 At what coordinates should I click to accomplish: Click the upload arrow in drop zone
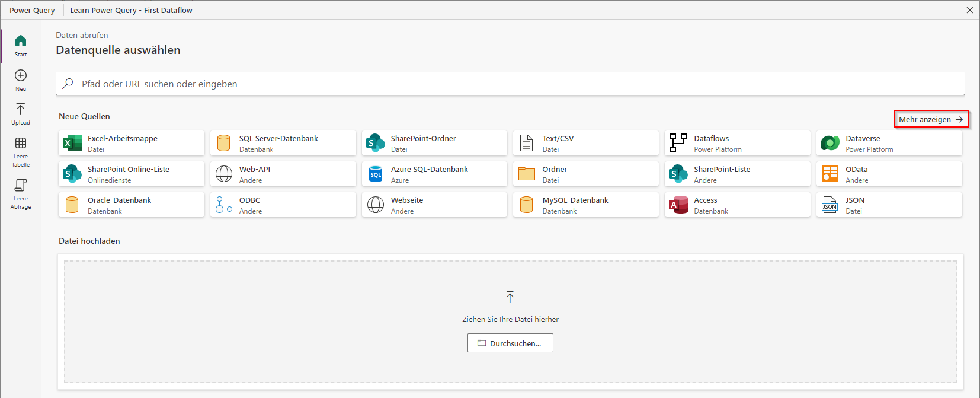[510, 297]
